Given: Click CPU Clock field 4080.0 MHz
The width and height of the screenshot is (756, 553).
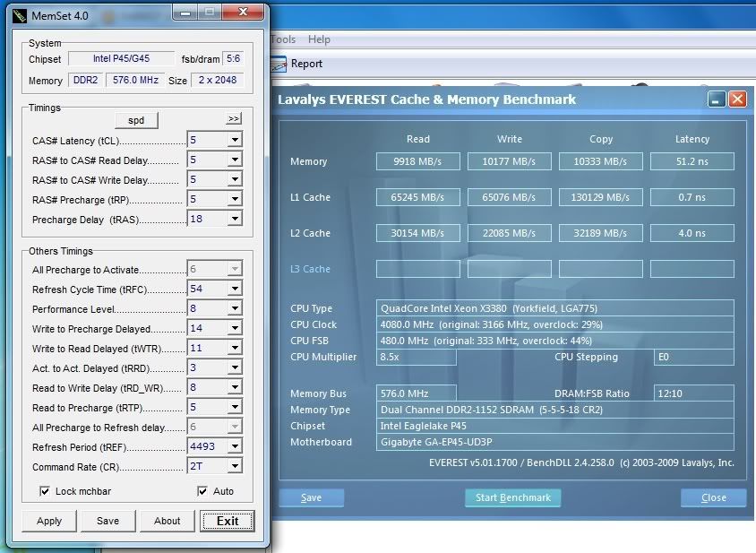Looking at the screenshot, I should point(555,324).
